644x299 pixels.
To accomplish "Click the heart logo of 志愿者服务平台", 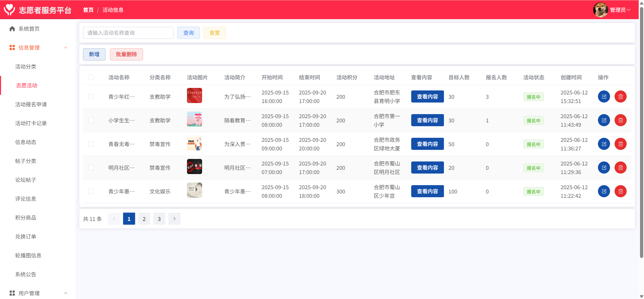I will [10, 10].
